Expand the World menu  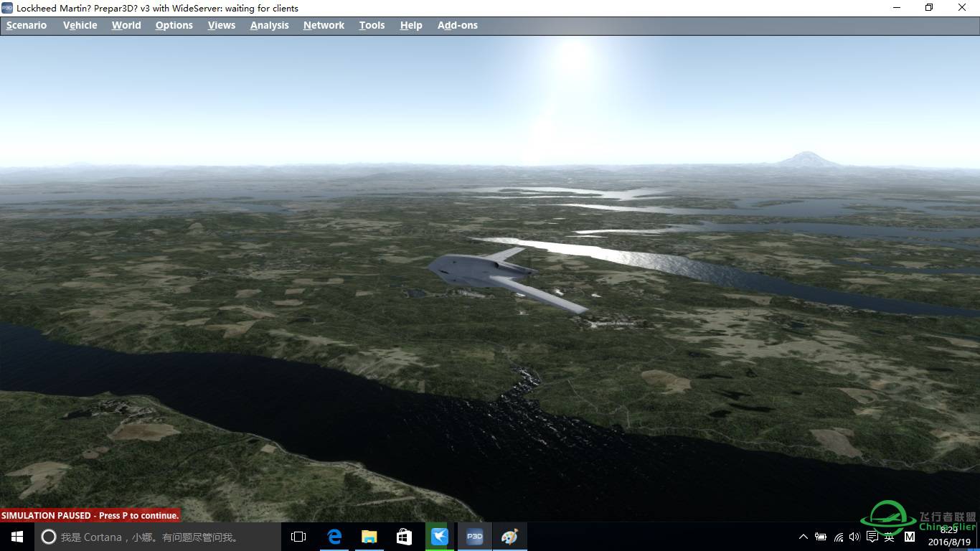pyautogui.click(x=126, y=25)
